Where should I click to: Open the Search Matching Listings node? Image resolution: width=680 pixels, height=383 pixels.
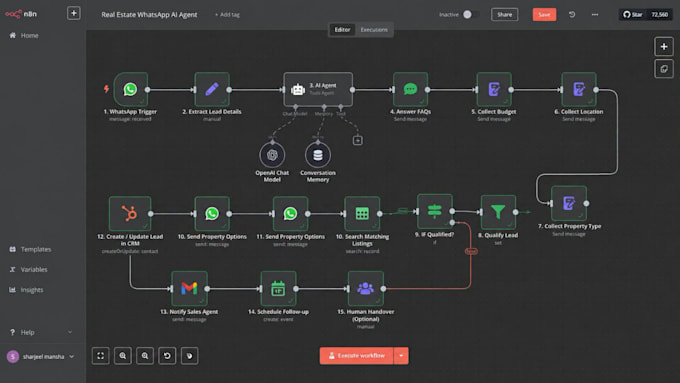[362, 213]
